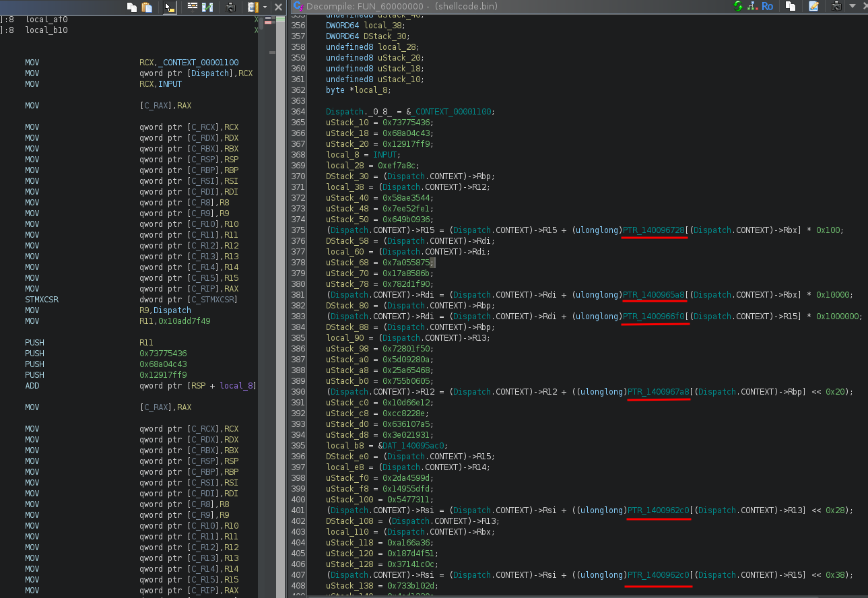Click PTR_1400962c0 on line 401
Viewport: 868px width, 598px height.
659,510
